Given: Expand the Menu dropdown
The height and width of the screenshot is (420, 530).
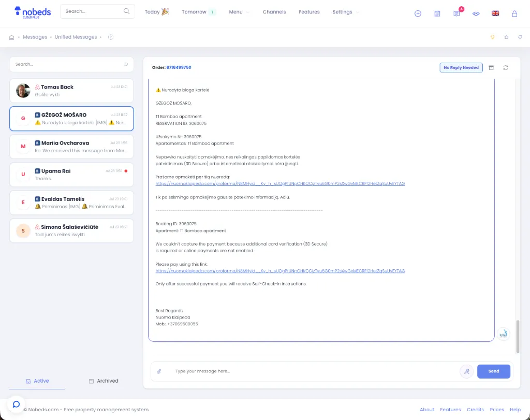Looking at the screenshot, I should pyautogui.click(x=239, y=12).
